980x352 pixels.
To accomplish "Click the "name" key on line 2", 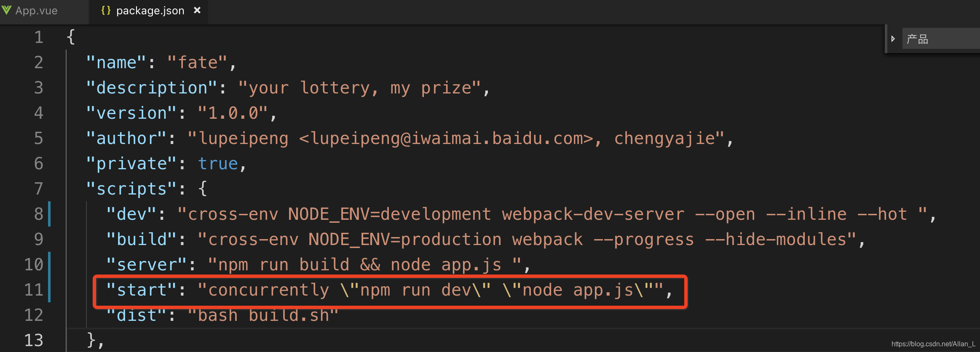I will [116, 63].
